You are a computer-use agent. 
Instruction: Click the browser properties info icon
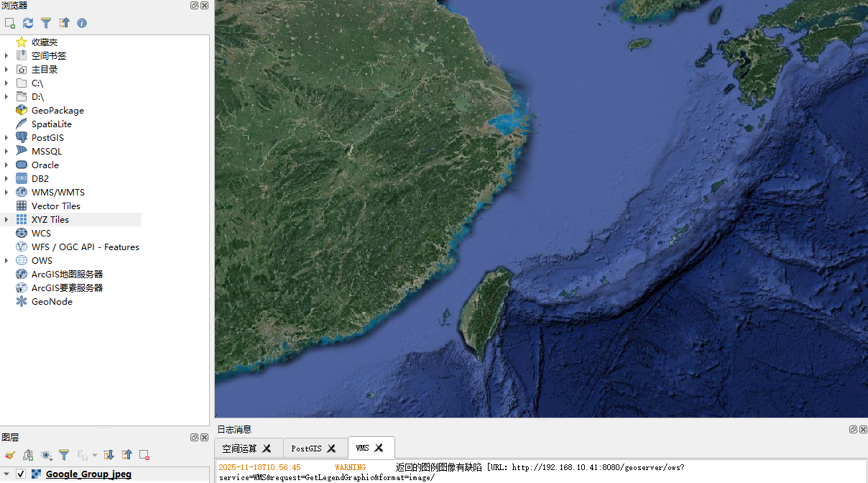point(82,23)
